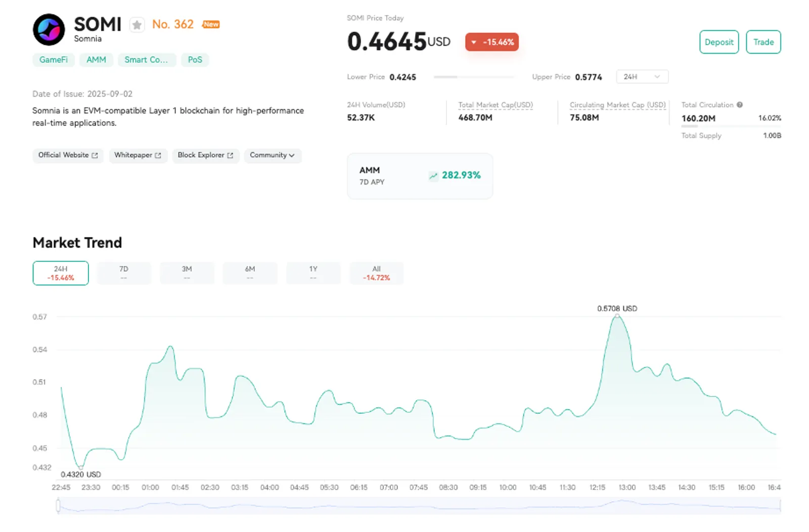The image size is (809, 532).
Task: Select the PoS tag
Action: pyautogui.click(x=195, y=60)
